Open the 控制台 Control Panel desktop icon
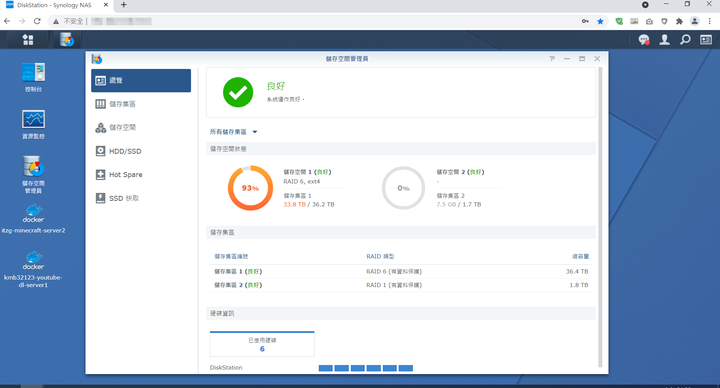The image size is (720, 388). [x=34, y=77]
